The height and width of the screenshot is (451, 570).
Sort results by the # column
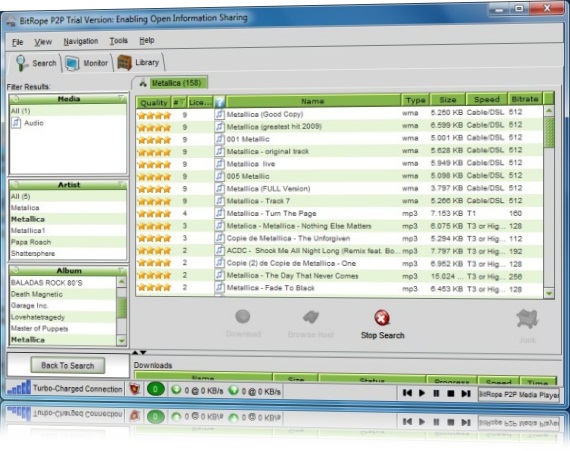point(179,102)
